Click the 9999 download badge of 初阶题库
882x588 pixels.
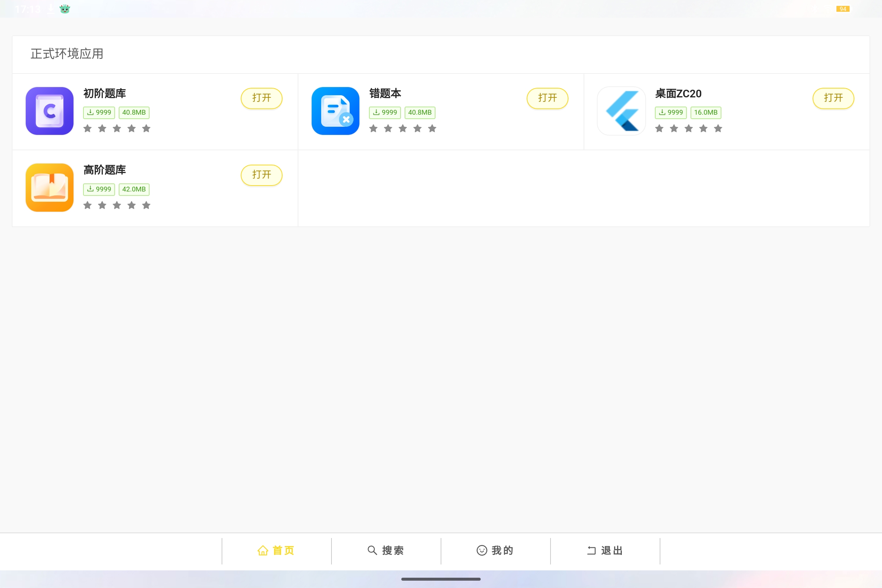point(99,112)
